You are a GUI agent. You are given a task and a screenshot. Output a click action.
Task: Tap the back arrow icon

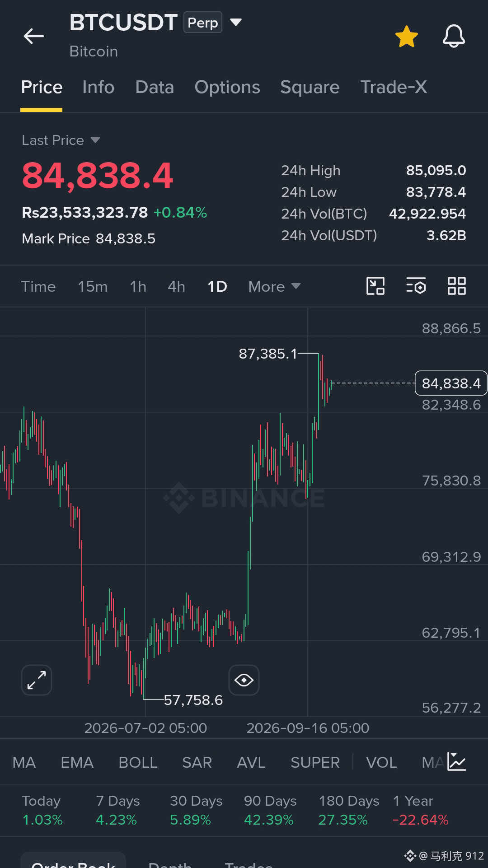34,36
